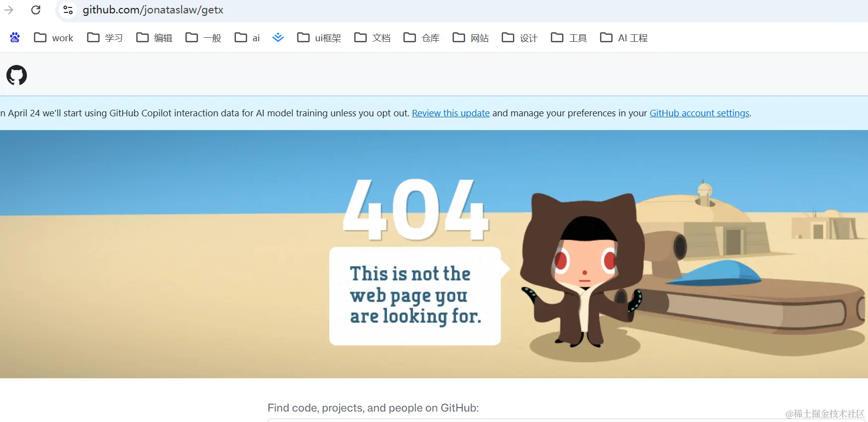Open the ui框架 bookmarks folder

coord(319,38)
